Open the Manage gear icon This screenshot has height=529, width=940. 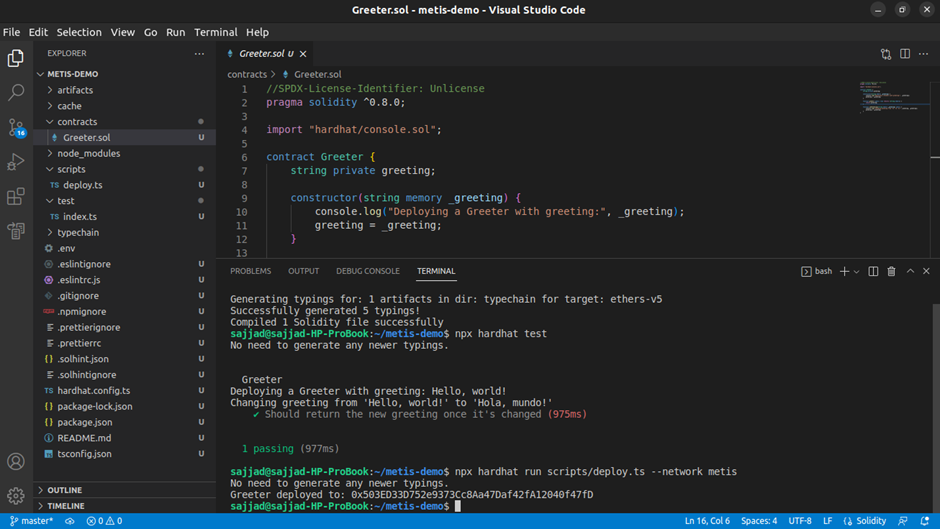[x=16, y=495]
